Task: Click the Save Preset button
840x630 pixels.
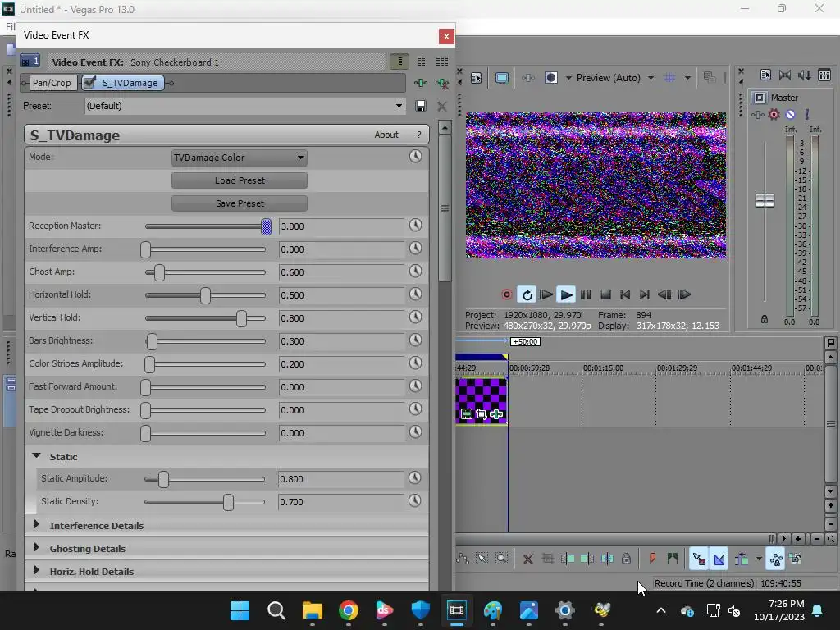Action: coord(240,203)
